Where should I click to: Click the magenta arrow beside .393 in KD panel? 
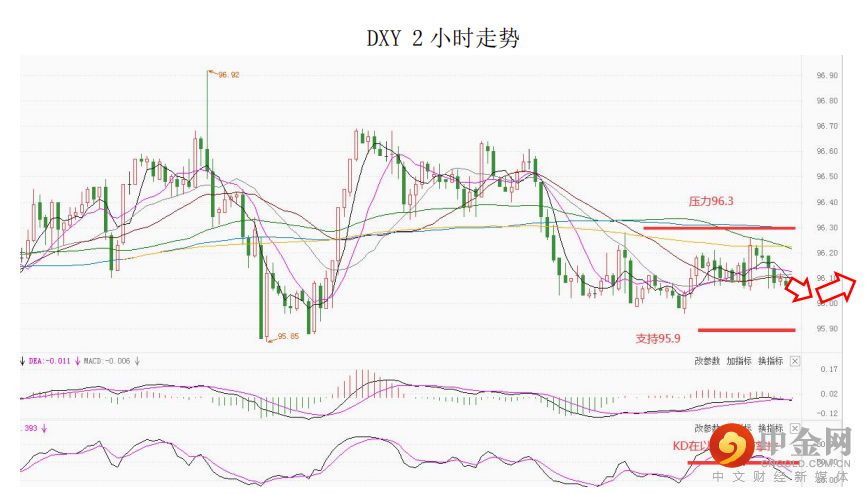44,428
